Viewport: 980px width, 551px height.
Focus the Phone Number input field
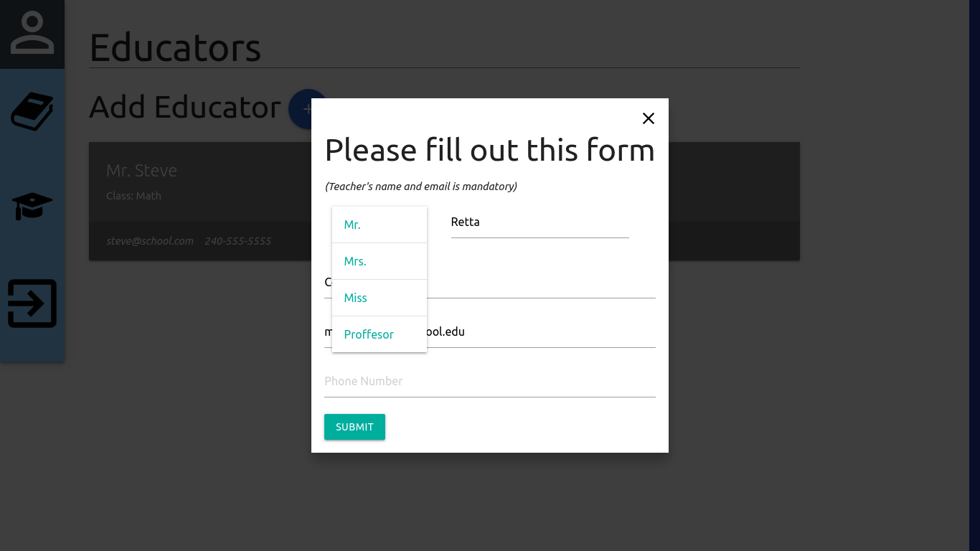click(490, 381)
